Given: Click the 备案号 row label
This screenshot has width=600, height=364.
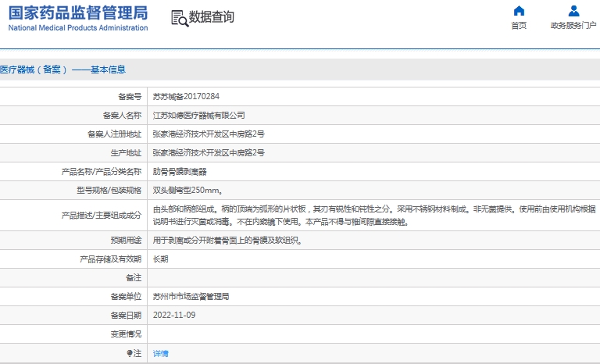Looking at the screenshot, I should click(x=130, y=96).
